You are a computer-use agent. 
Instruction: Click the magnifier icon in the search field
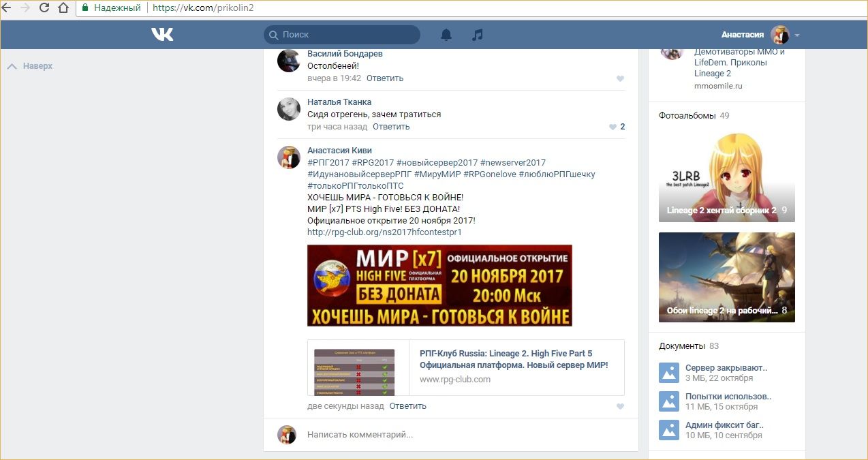tap(273, 35)
